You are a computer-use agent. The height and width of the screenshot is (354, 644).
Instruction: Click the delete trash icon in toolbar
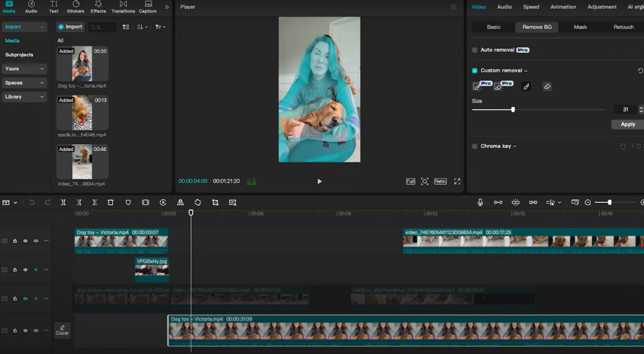(110, 202)
